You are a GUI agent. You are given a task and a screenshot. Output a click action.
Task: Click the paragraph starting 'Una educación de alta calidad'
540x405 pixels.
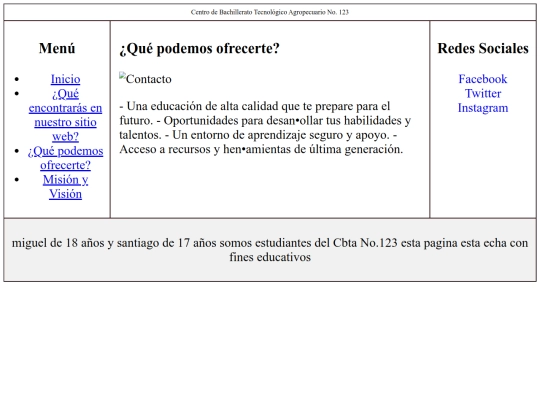click(265, 128)
